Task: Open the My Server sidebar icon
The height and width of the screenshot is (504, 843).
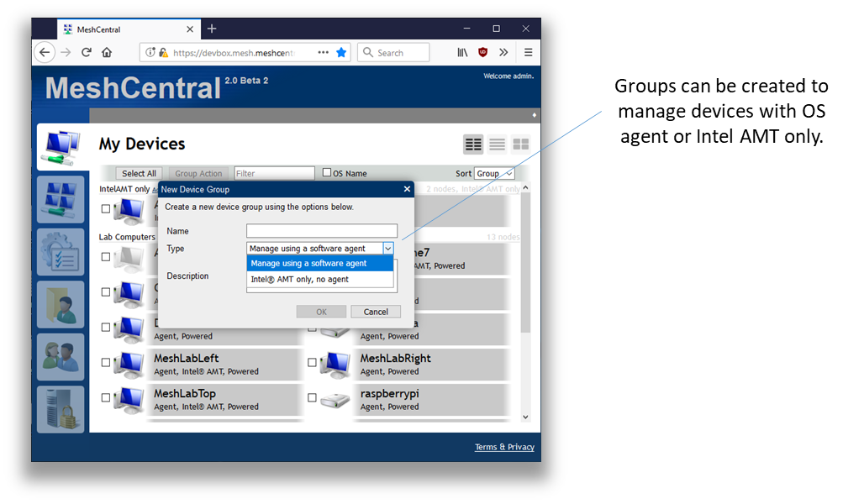Action: click(61, 409)
